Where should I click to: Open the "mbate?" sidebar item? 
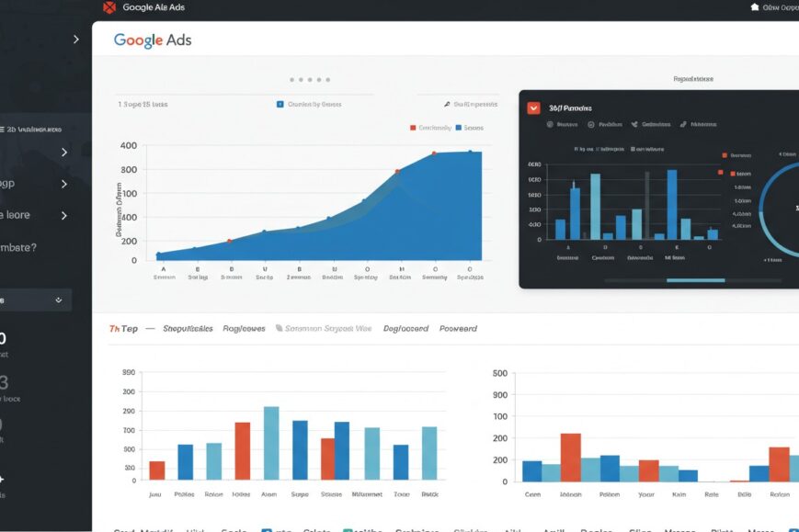[18, 247]
